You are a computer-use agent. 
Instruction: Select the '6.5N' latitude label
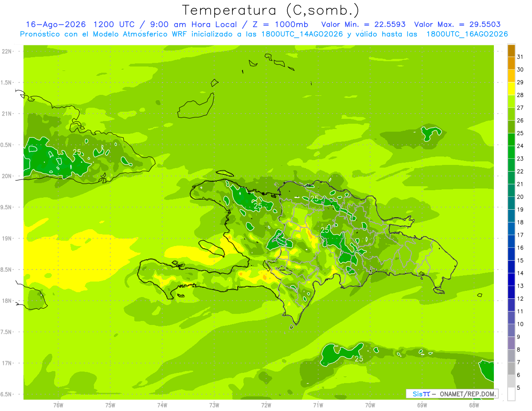click(x=6, y=394)
